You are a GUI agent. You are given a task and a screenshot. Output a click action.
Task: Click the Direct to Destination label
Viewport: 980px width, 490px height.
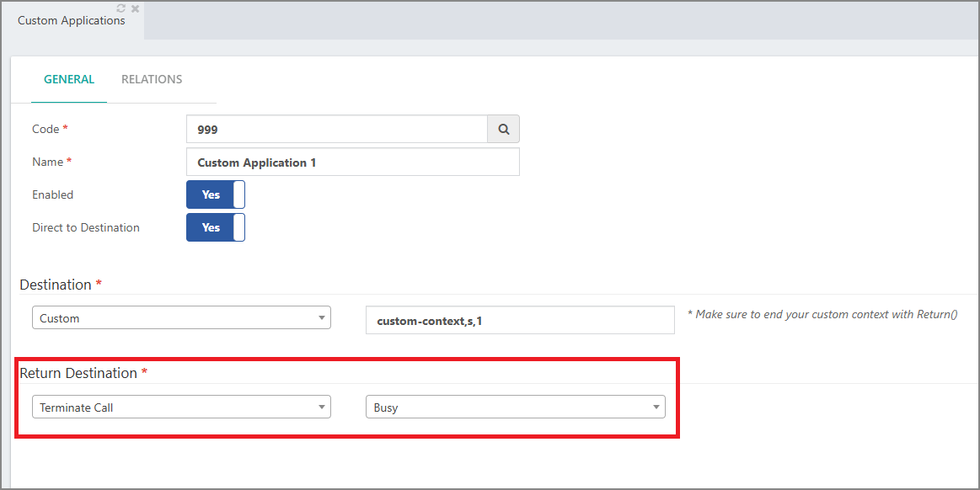pyautogui.click(x=86, y=227)
